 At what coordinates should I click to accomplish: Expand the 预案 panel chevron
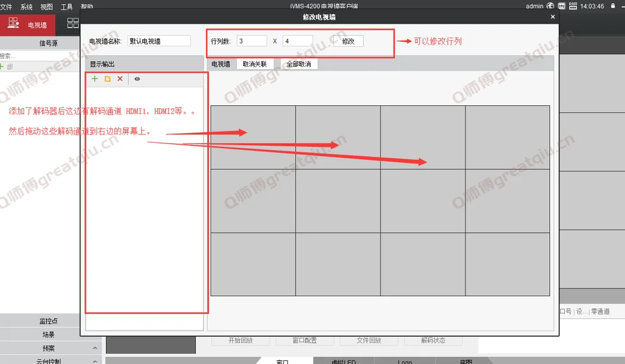(x=96, y=348)
